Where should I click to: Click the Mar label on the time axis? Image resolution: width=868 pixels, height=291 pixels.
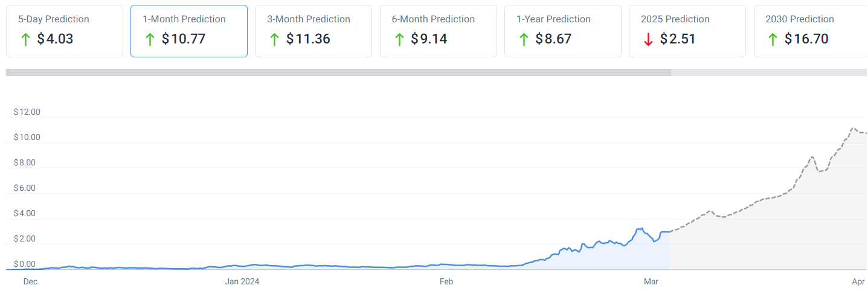651,281
